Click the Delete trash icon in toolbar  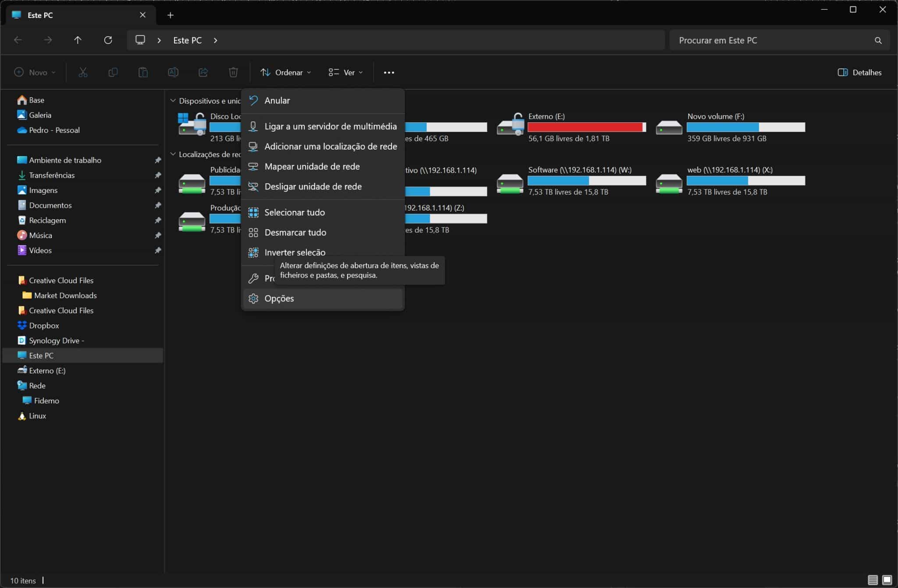tap(233, 72)
